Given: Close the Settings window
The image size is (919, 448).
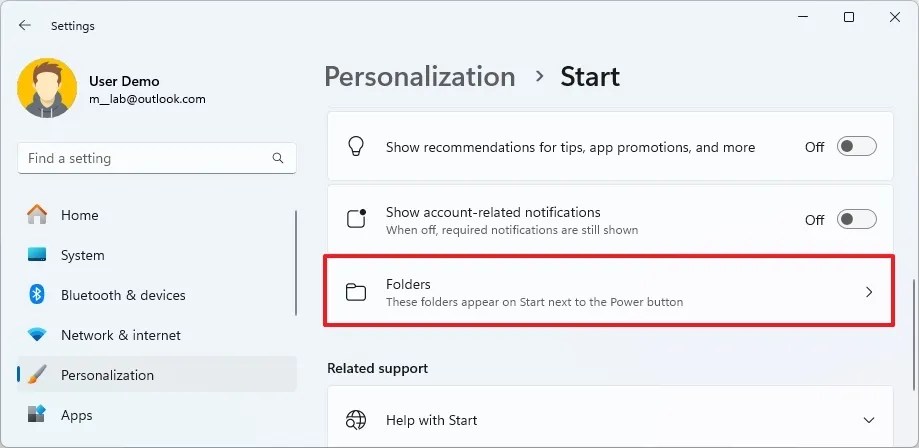Looking at the screenshot, I should coord(895,18).
